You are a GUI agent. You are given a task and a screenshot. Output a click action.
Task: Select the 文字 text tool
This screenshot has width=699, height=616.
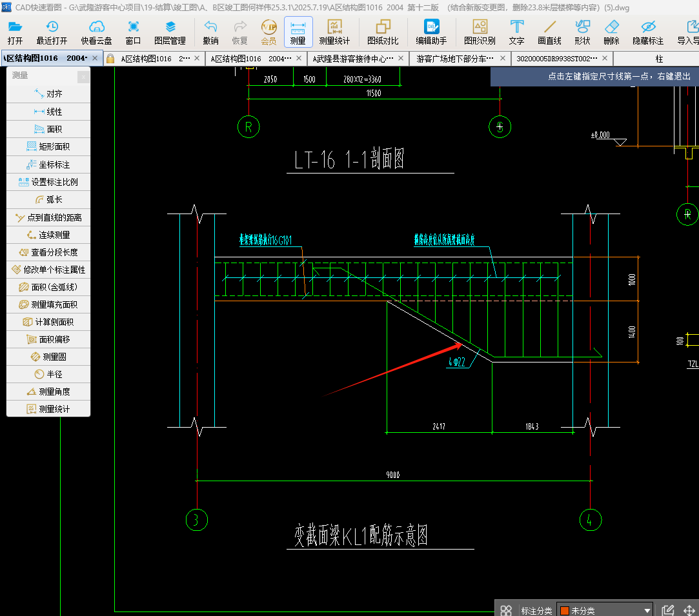(517, 32)
